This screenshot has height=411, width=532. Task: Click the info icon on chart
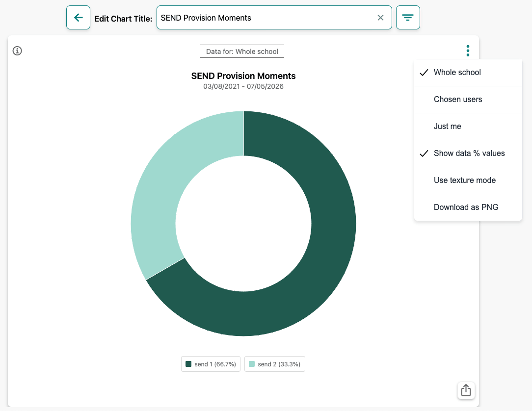[x=17, y=51]
